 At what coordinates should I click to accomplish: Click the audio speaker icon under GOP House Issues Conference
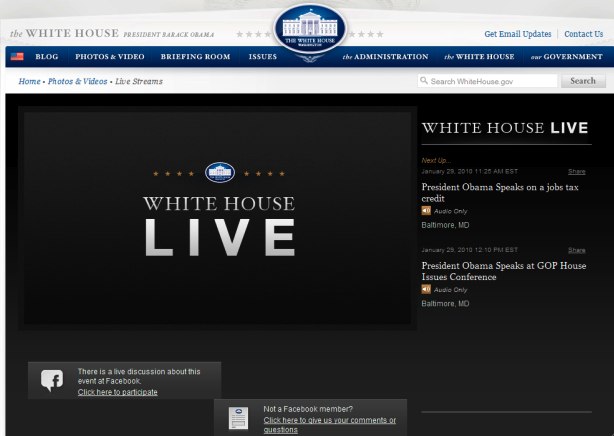tap(426, 289)
